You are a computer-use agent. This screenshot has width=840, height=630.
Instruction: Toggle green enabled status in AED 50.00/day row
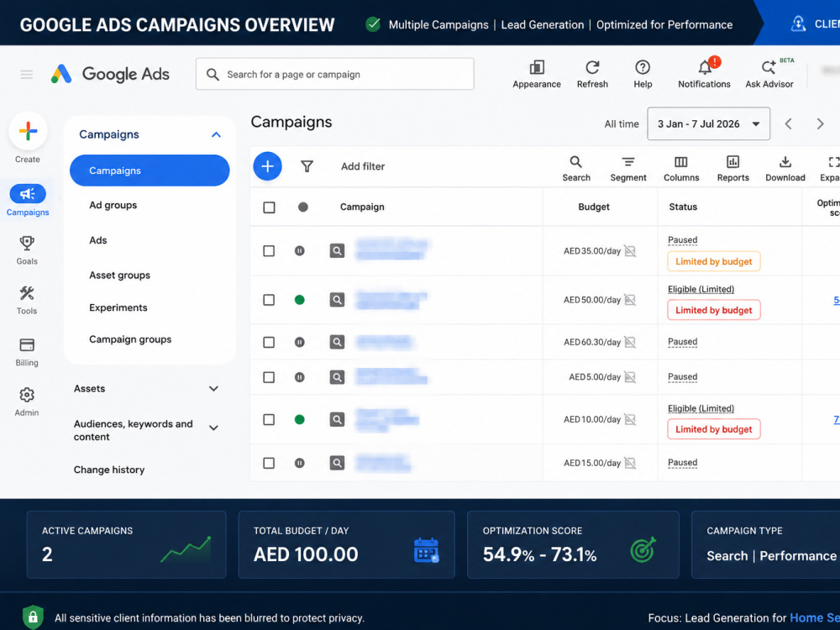coord(300,300)
